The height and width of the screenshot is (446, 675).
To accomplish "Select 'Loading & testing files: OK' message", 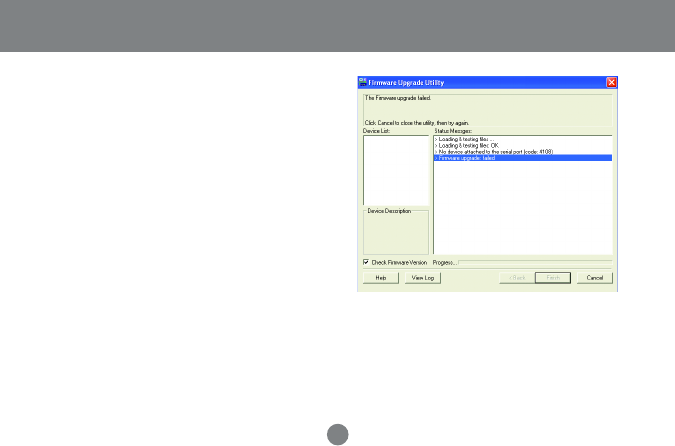I will [x=467, y=146].
